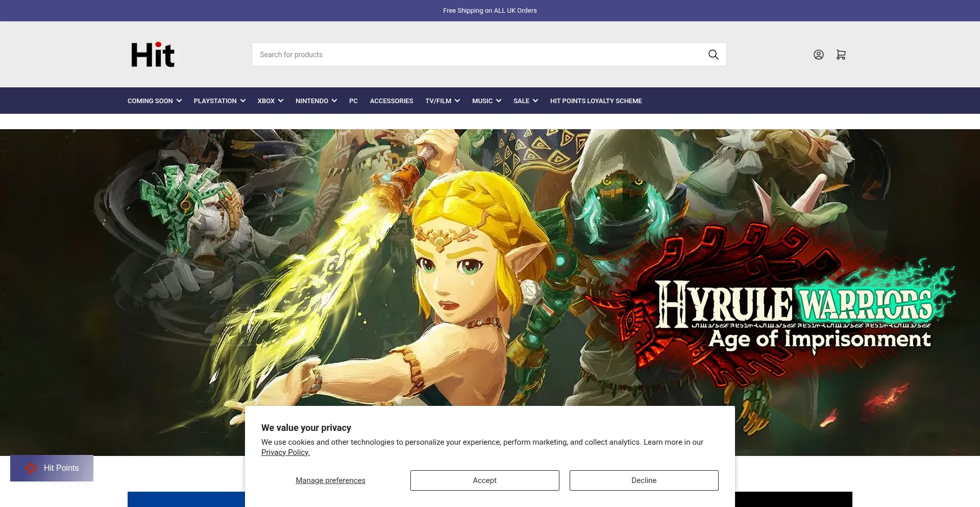Open Hit Points Loyalty Scheme page
The image size is (980, 507).
click(x=596, y=101)
